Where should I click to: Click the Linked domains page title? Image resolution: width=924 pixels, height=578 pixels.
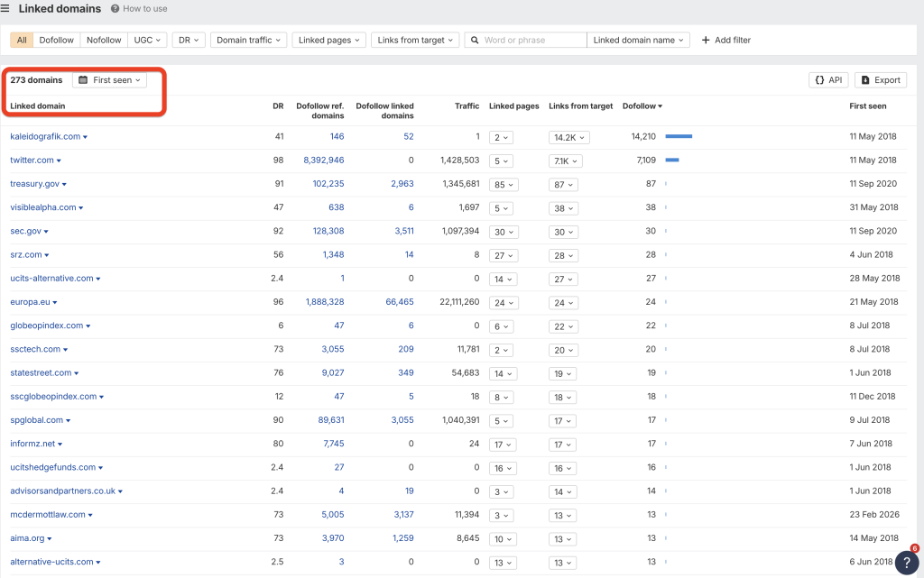[60, 9]
